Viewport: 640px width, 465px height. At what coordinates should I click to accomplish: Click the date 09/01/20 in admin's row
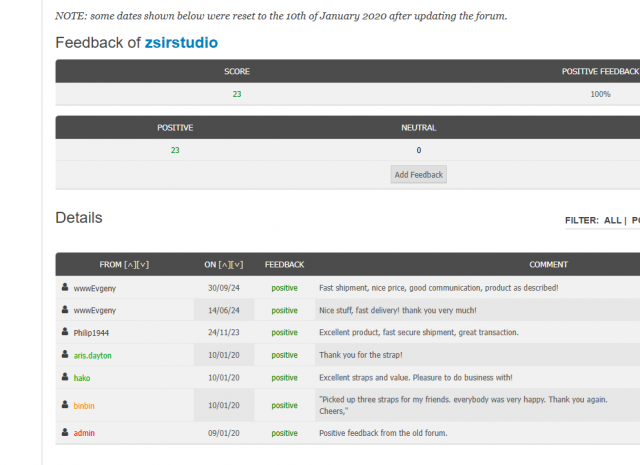point(224,433)
